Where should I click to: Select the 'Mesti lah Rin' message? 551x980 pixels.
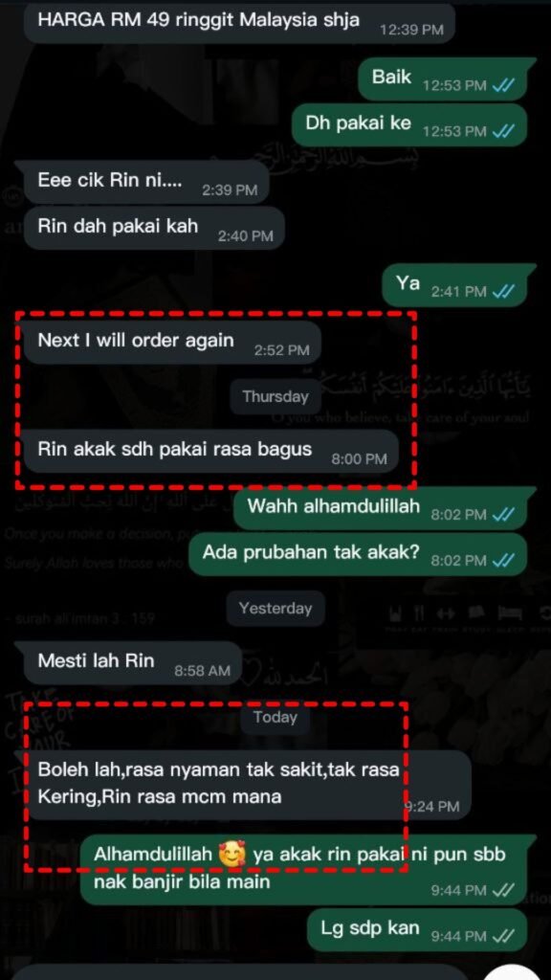(132, 662)
